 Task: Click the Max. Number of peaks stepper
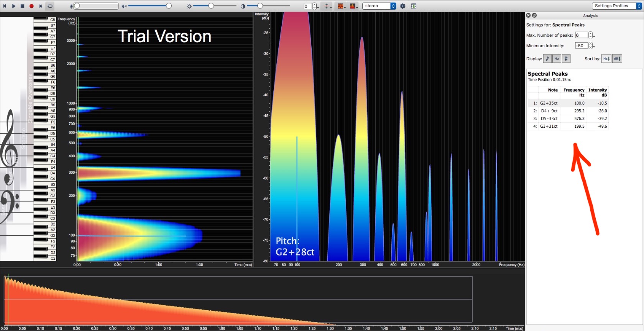[590, 35]
